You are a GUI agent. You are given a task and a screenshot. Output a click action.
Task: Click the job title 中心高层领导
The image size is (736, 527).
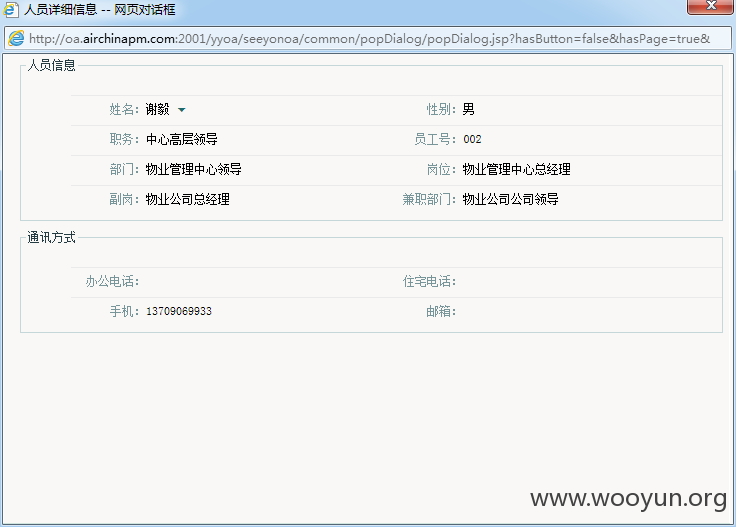coord(182,139)
